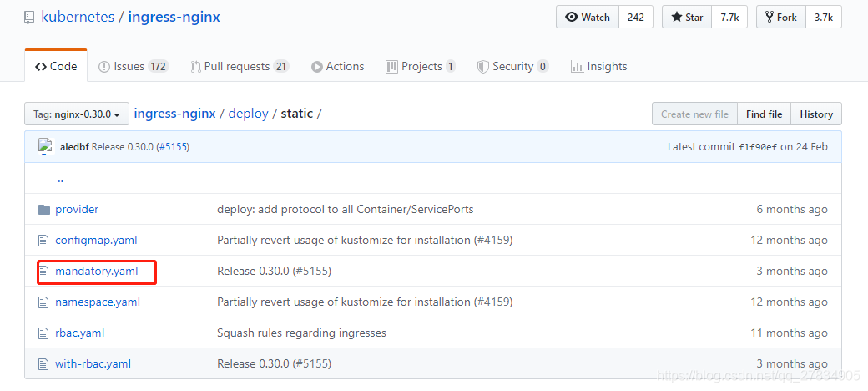The width and height of the screenshot is (868, 391).
Task: Open the #5155 link in latest commit
Action: [x=172, y=147]
